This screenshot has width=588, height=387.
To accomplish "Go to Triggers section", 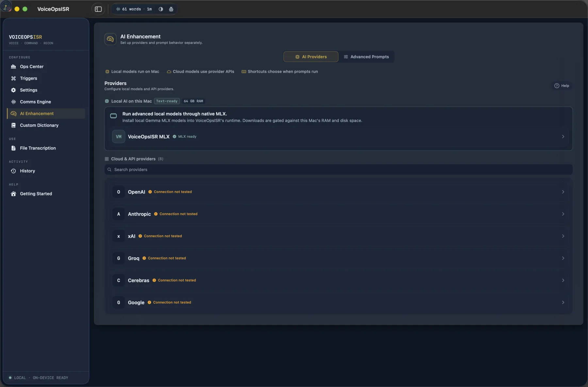I will click(46, 78).
